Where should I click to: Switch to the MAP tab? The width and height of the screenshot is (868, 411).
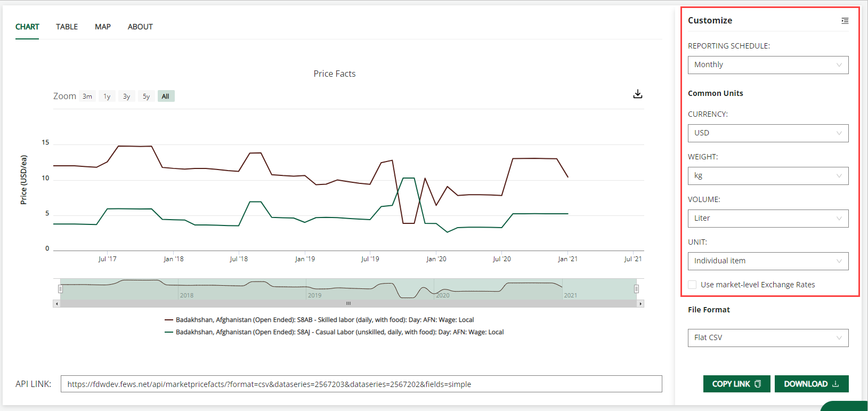(x=103, y=27)
